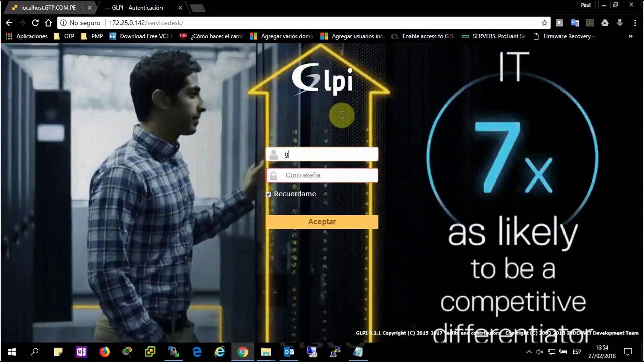Open the Windows Start menu

[x=12, y=352]
